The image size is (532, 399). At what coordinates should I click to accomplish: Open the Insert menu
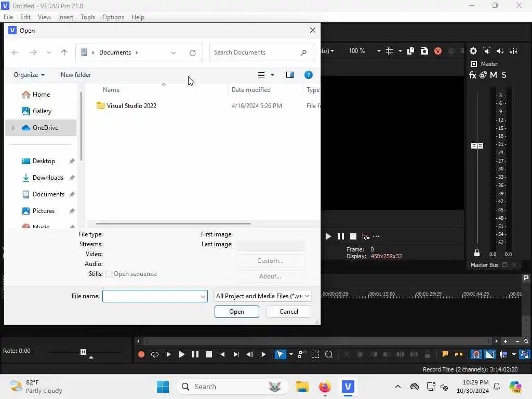(x=65, y=17)
